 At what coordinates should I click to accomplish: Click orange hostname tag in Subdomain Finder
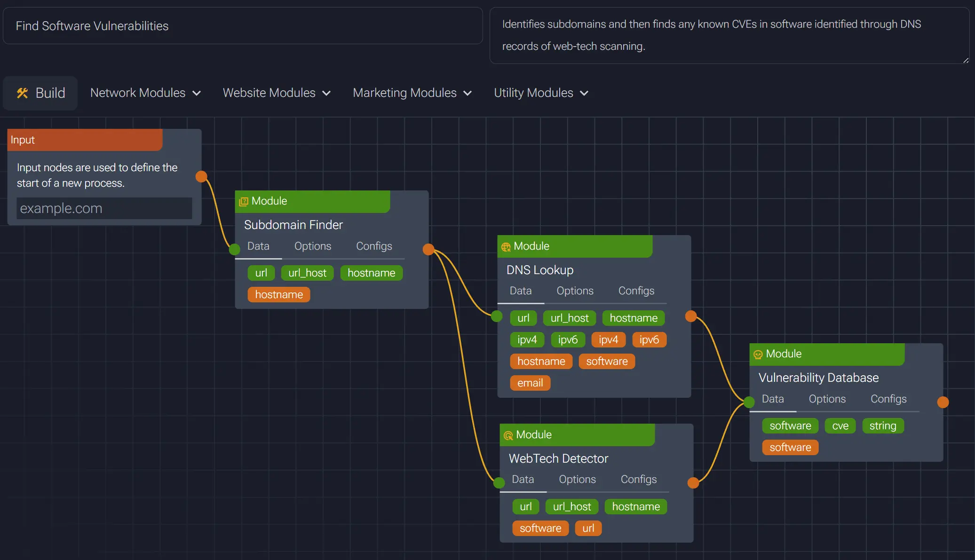pyautogui.click(x=279, y=294)
